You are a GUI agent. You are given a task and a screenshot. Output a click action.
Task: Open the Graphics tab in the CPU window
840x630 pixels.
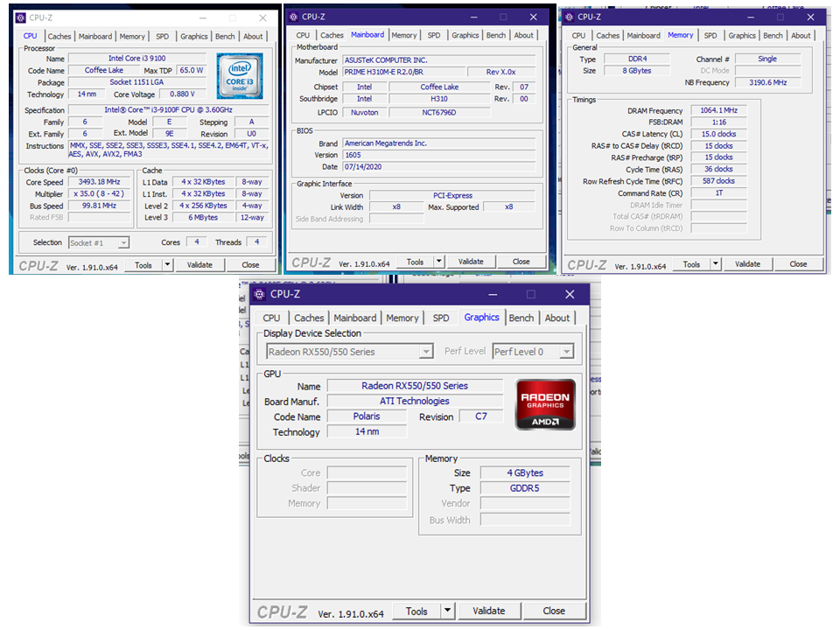pyautogui.click(x=194, y=37)
